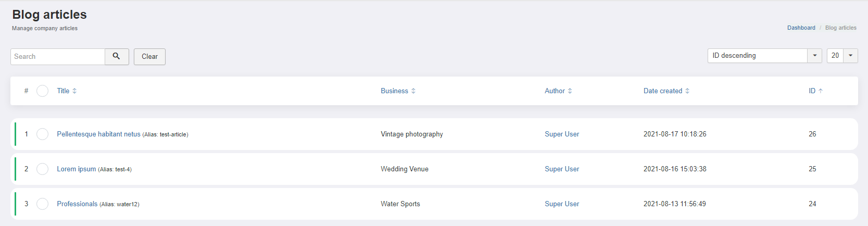Clear the search filter with Clear button
Screen dimensions: 868x226
[149, 56]
